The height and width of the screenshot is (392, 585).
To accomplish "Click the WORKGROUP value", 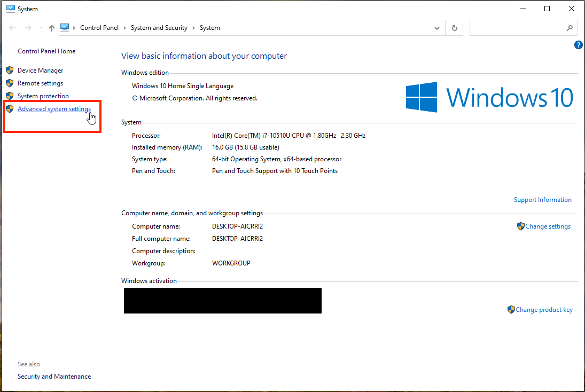I will coord(231,263).
